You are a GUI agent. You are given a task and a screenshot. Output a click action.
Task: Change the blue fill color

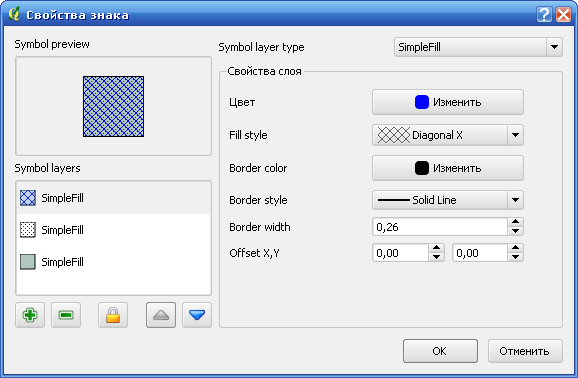click(x=448, y=102)
